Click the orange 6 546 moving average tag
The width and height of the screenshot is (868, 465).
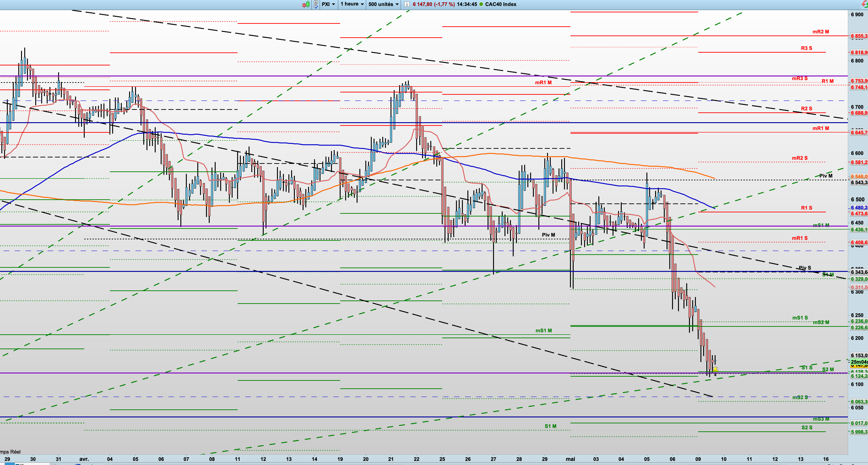pos(859,177)
